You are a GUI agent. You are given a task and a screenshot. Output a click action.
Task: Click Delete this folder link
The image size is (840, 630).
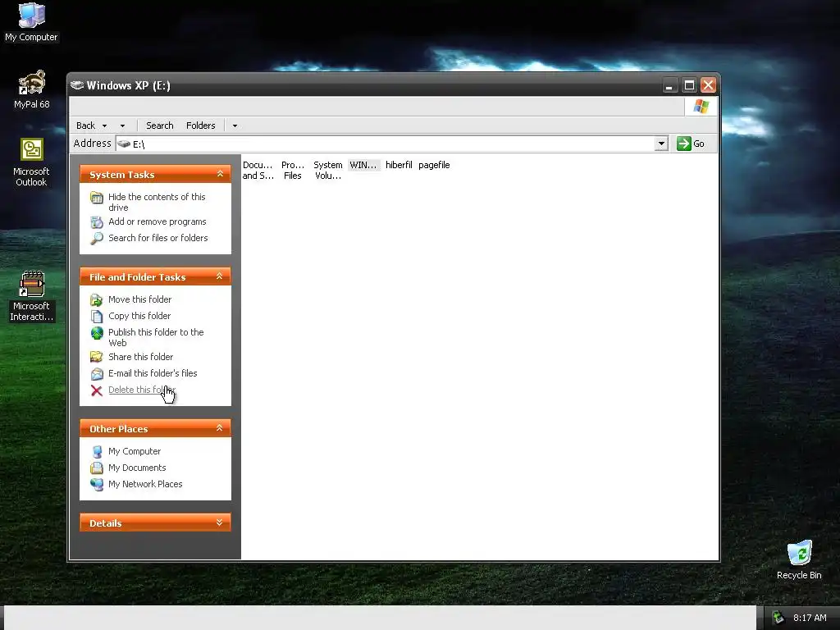click(142, 390)
